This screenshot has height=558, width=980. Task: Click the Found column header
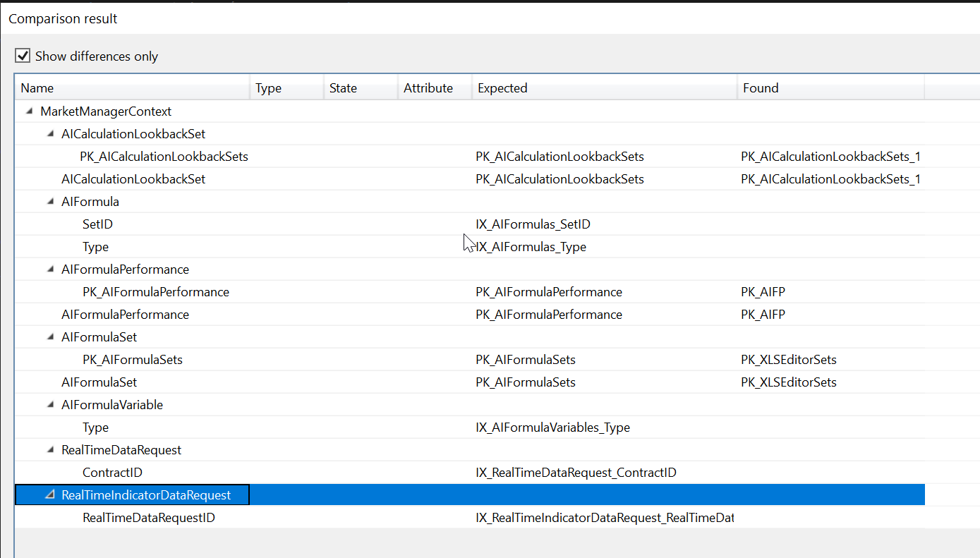click(761, 87)
